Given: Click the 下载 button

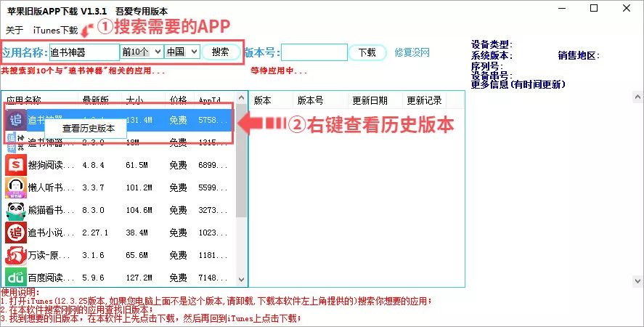Looking at the screenshot, I should 367,52.
